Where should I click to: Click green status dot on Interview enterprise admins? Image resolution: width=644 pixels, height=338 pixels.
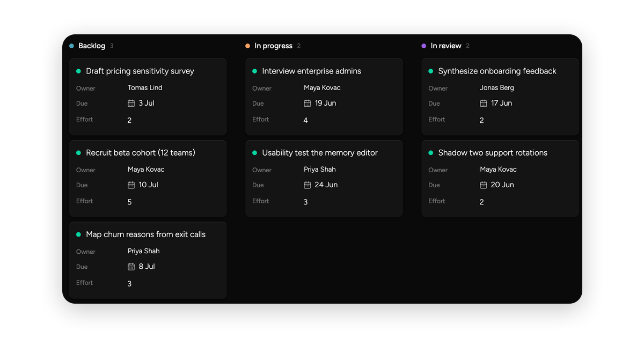(x=254, y=71)
